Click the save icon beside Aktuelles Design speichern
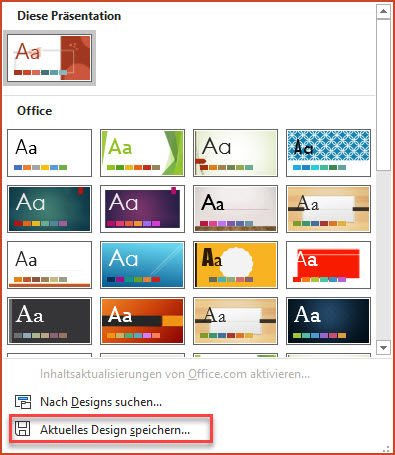This screenshot has width=395, height=455. click(x=23, y=429)
